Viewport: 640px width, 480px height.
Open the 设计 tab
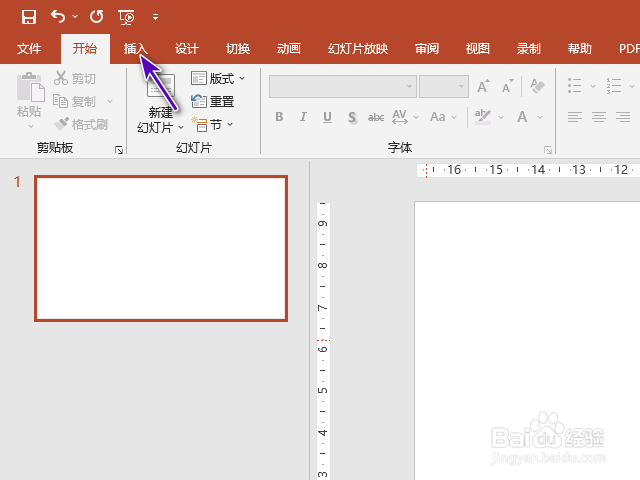[x=187, y=49]
